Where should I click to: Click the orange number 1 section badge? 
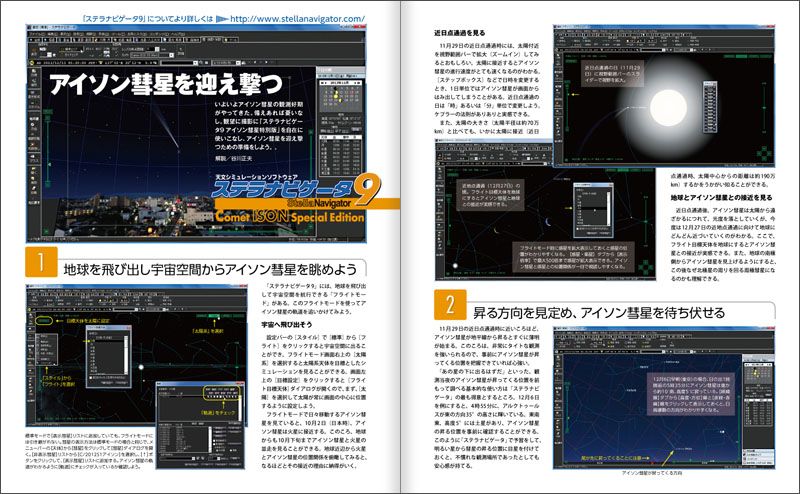[x=41, y=262]
